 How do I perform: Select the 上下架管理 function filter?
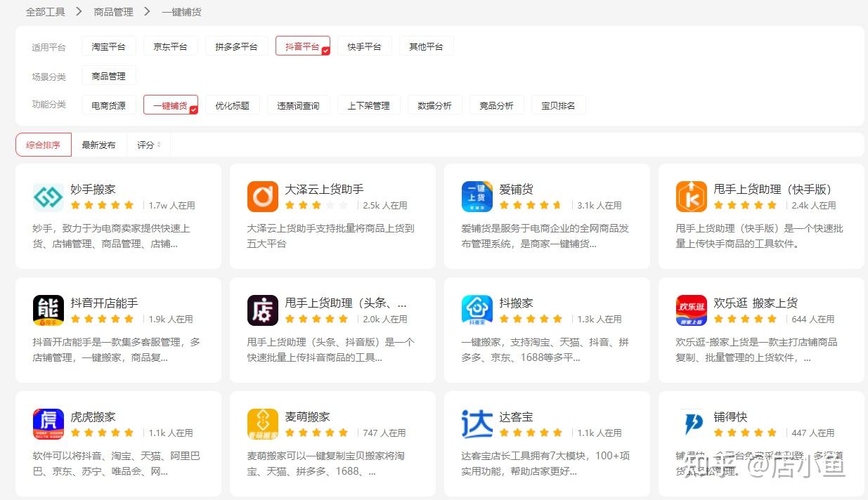[368, 105]
